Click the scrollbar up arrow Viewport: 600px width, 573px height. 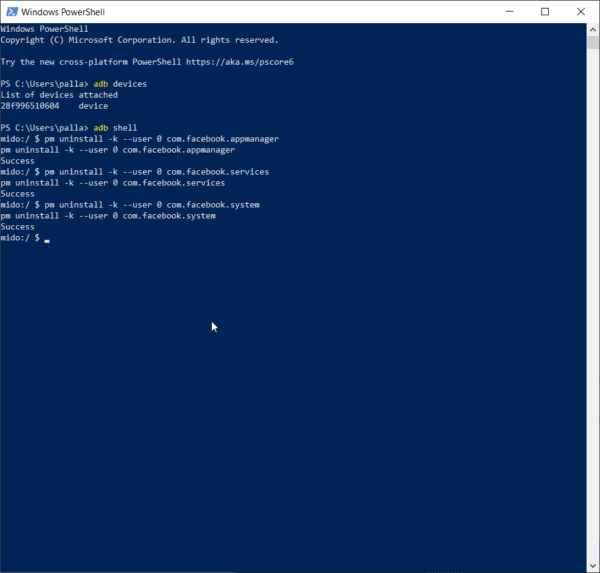click(593, 29)
